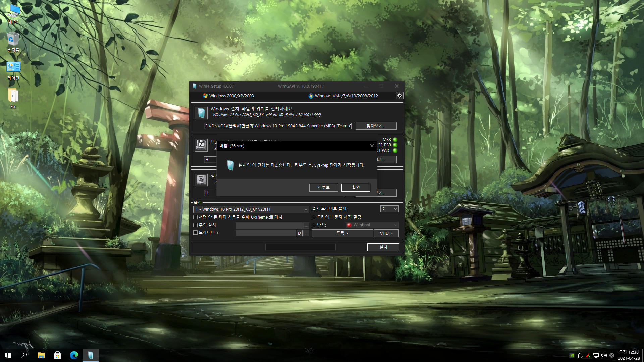The image size is (644, 362).
Task: Click the dialog's message icon
Action: point(230,165)
